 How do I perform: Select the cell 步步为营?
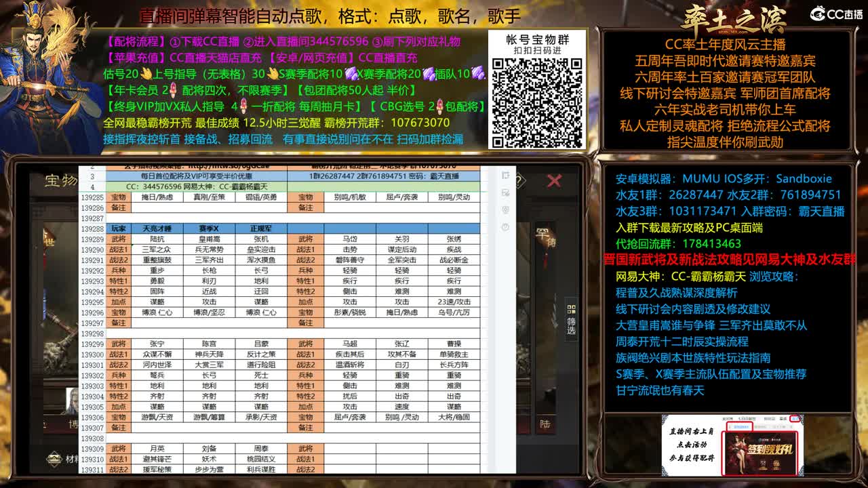(x=210, y=470)
